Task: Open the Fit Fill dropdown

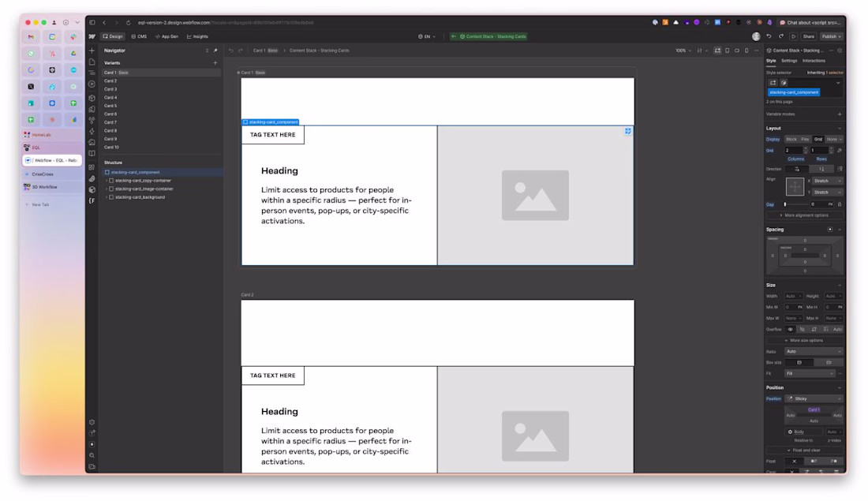Action: 810,374
